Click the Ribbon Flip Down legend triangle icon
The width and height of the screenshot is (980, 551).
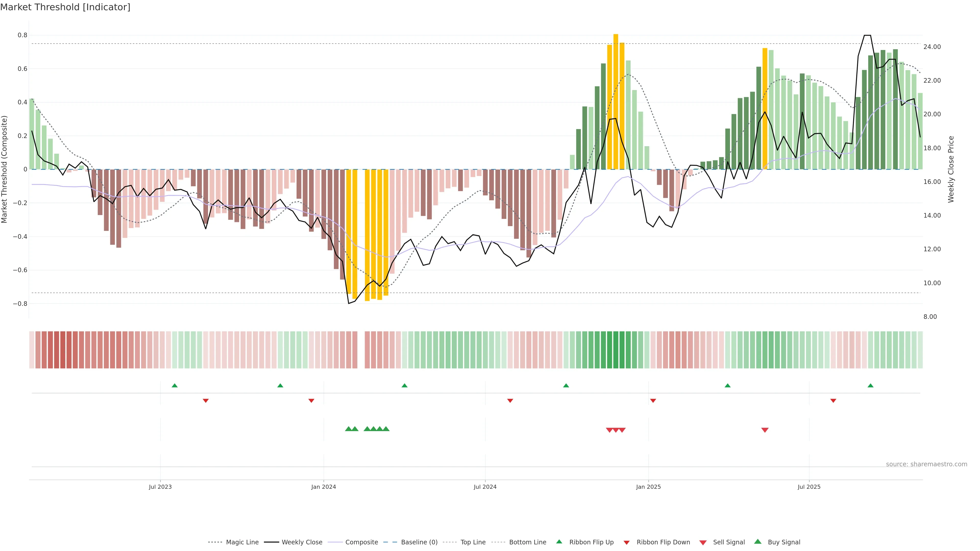click(x=627, y=543)
